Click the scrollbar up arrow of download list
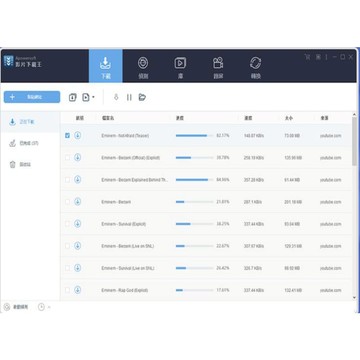 (x=354, y=115)
